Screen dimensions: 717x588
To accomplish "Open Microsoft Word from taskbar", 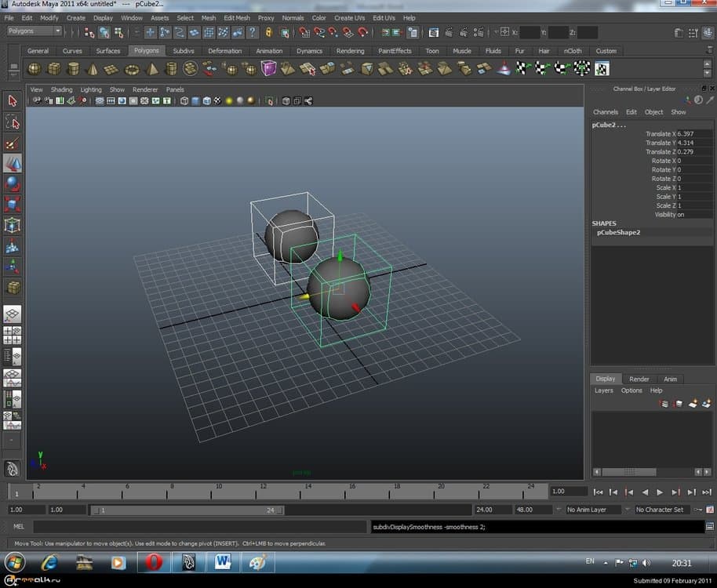I will click(223, 562).
